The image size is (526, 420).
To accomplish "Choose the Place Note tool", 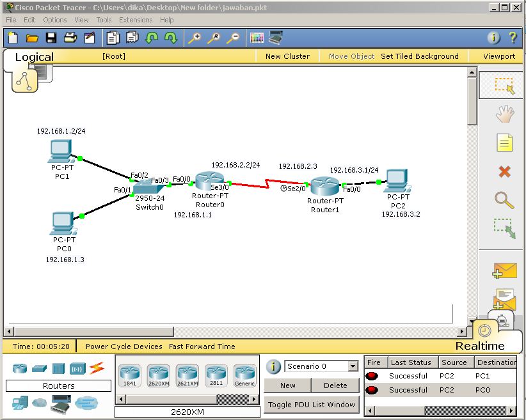I will click(x=504, y=143).
